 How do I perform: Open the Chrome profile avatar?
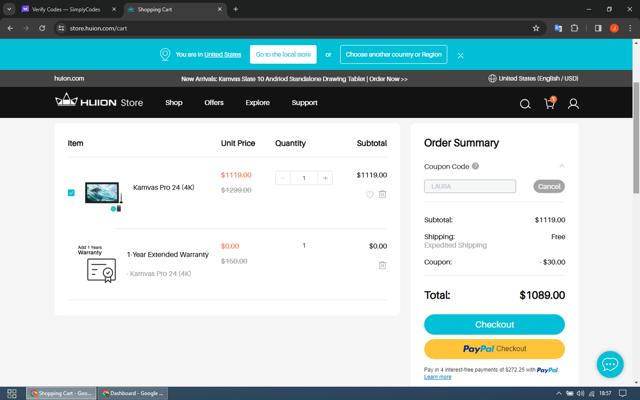tap(614, 28)
